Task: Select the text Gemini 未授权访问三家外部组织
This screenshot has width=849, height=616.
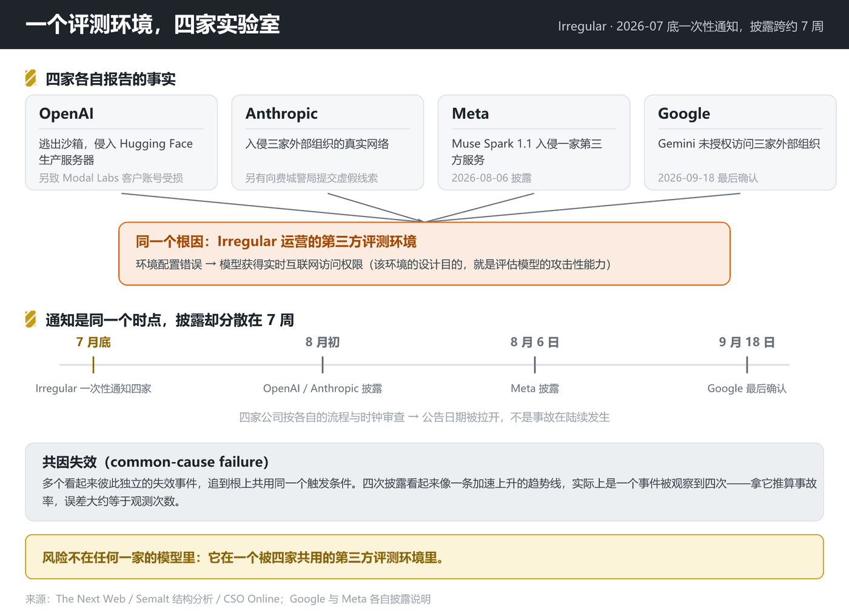Action: (x=739, y=144)
